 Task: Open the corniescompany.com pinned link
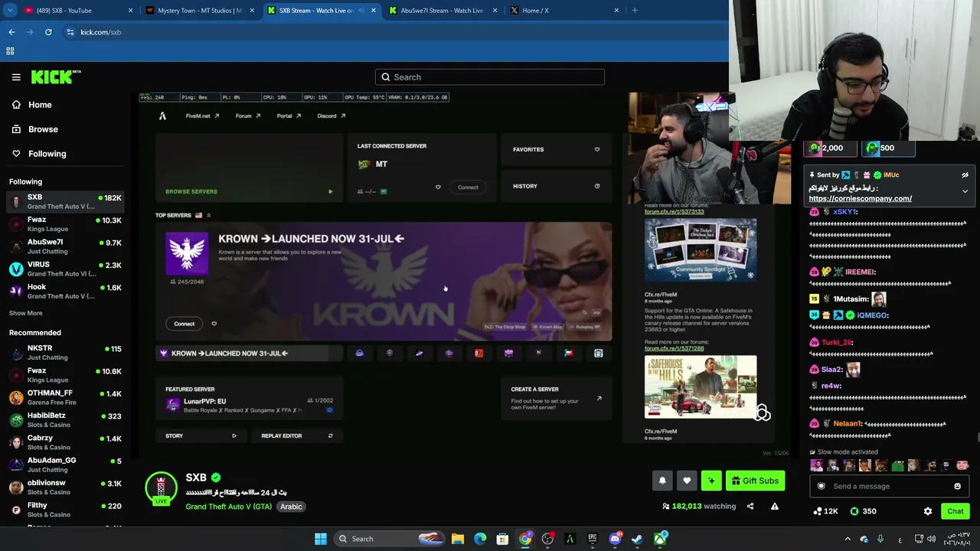coord(860,198)
